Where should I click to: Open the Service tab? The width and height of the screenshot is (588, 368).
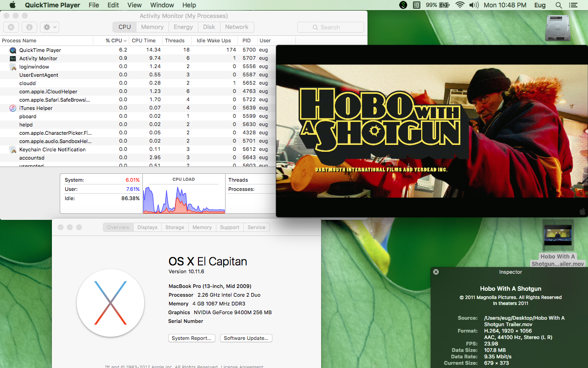coord(256,227)
